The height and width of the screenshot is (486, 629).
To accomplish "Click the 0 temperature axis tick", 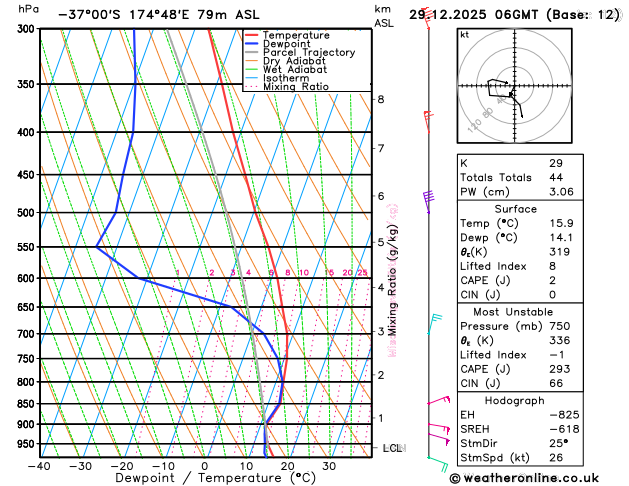I will tap(205, 466).
